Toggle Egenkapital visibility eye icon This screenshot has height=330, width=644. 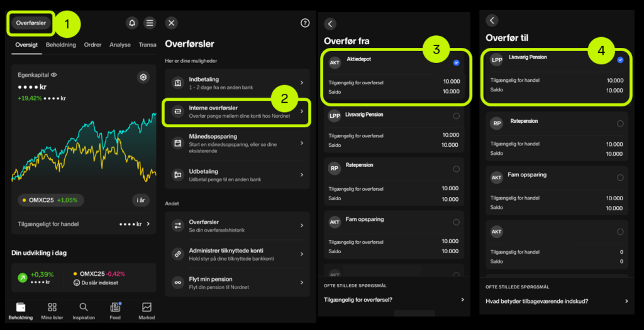pos(54,75)
